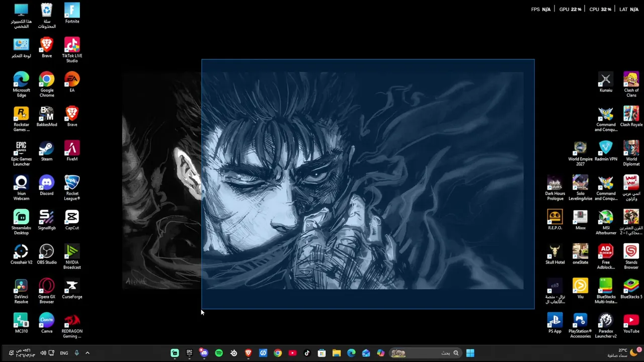Open the PlayStation Accessories shortcut
Image resolution: width=644 pixels, height=362 pixels.
point(580,326)
